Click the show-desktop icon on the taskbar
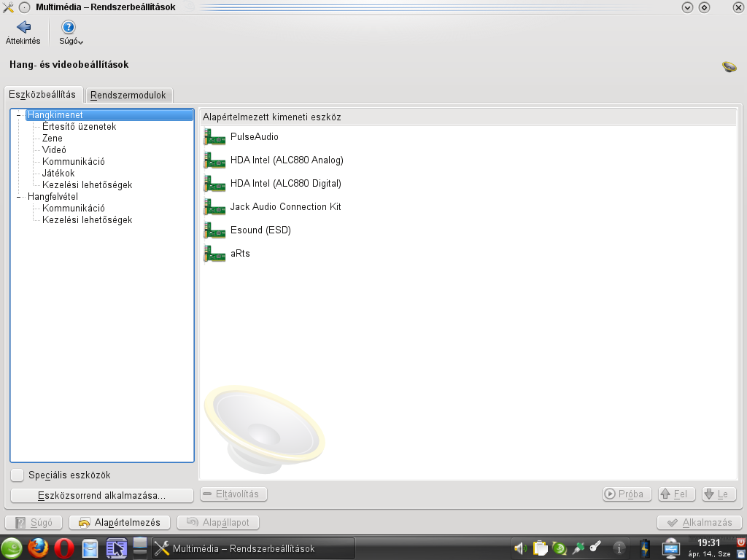Image resolution: width=747 pixels, height=560 pixels. click(x=140, y=548)
